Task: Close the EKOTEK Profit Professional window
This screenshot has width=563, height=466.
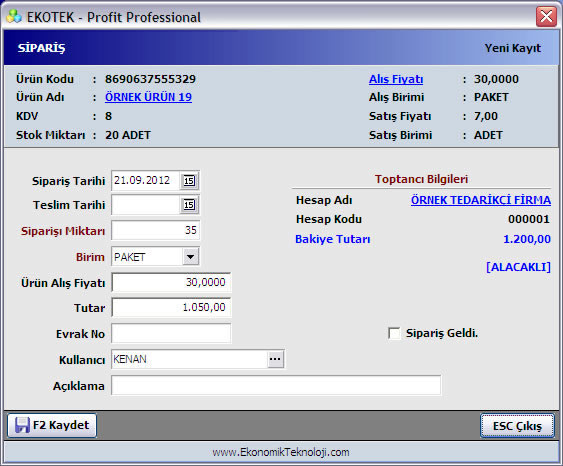Action: [546, 17]
